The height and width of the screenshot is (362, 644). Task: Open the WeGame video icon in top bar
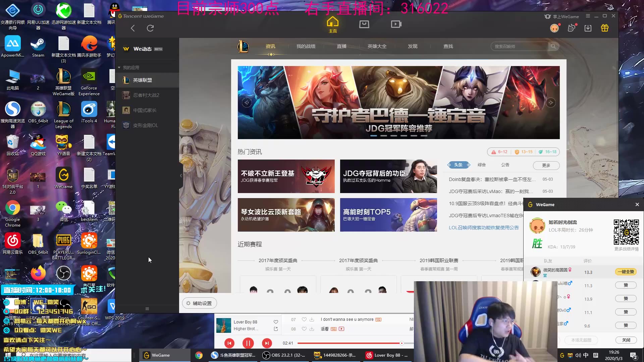click(396, 24)
